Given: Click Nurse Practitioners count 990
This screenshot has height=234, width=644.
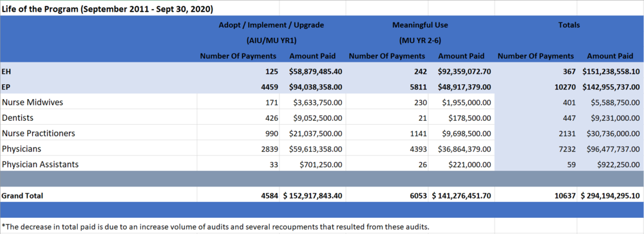Looking at the screenshot, I should pyautogui.click(x=272, y=134).
